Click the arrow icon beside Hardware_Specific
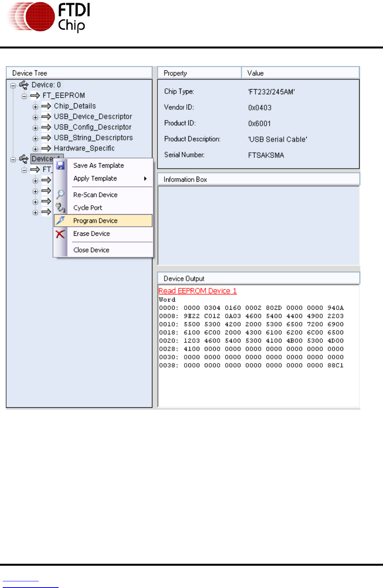Screen dimensions: 383x588 tap(47, 148)
